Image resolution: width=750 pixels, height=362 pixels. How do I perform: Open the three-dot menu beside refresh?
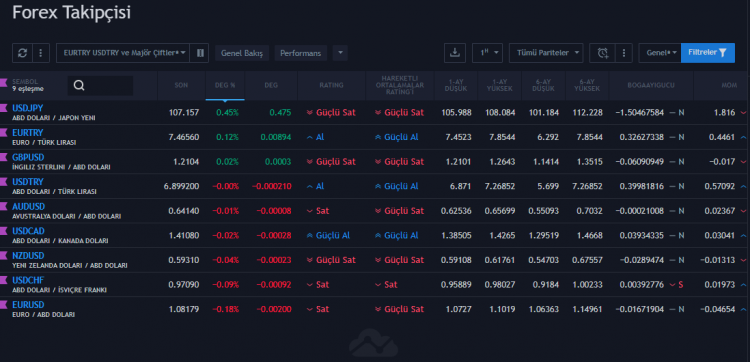[41, 53]
